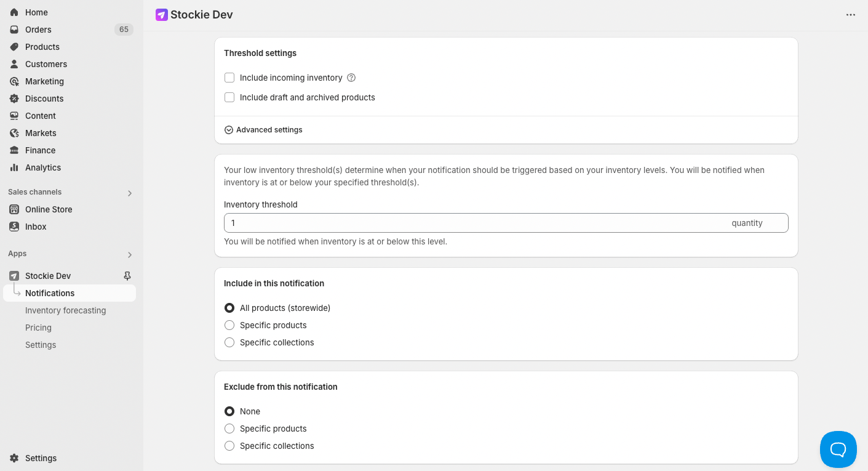Click the Content icon in sidebar
The height and width of the screenshot is (471, 868).
pos(14,116)
